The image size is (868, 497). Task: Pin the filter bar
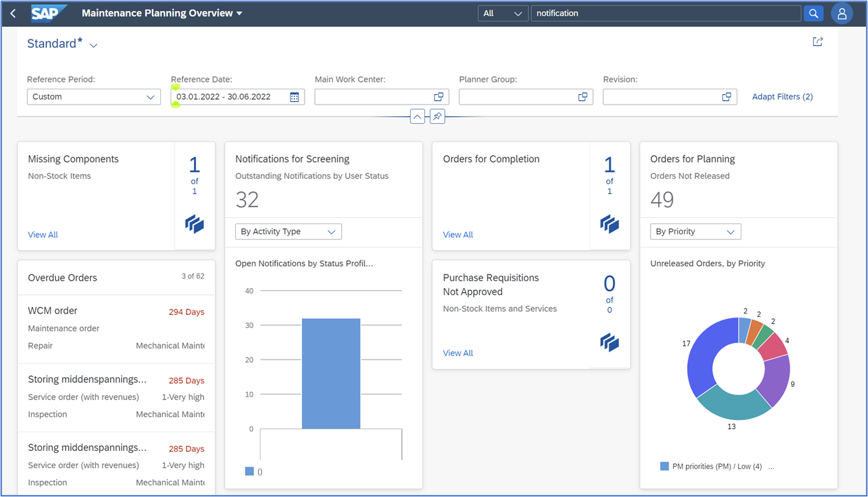coord(437,116)
